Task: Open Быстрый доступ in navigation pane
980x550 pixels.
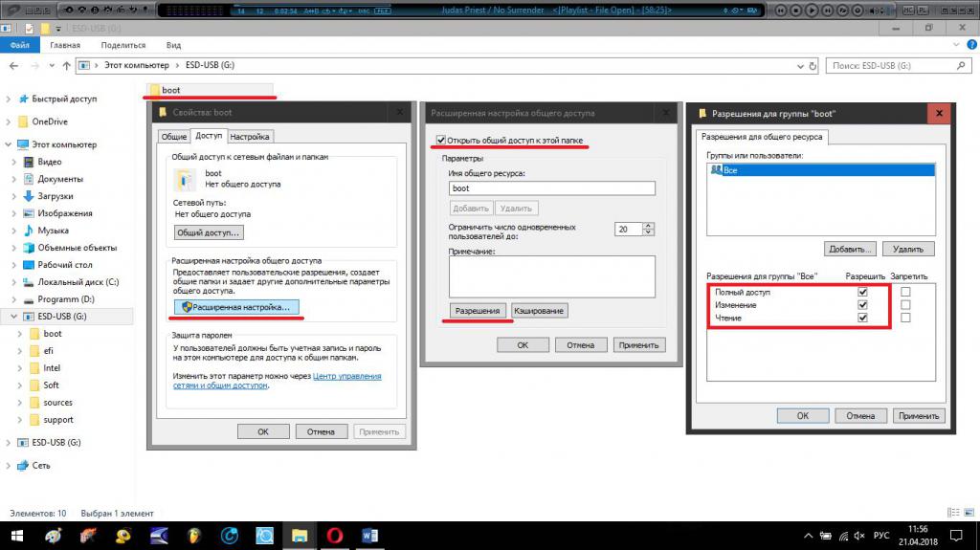Action: (64, 99)
